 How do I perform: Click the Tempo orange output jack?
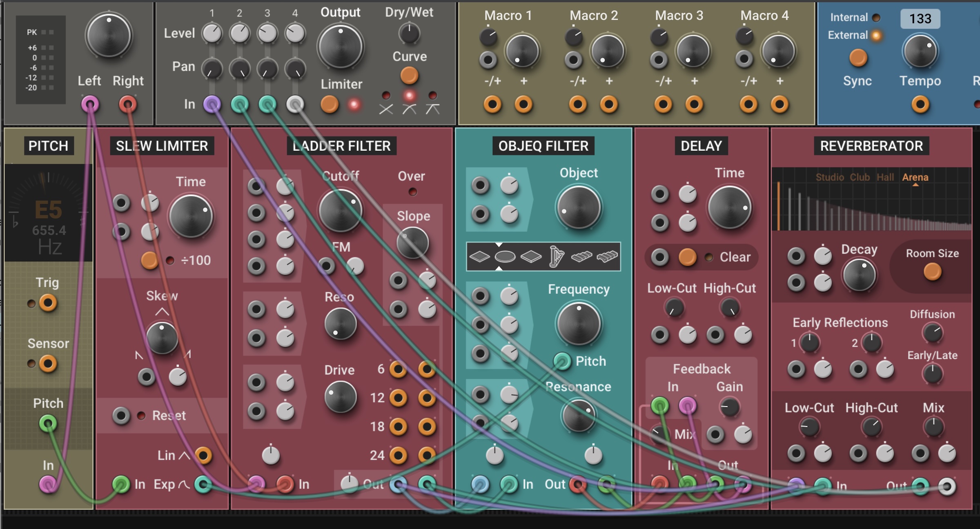920,104
